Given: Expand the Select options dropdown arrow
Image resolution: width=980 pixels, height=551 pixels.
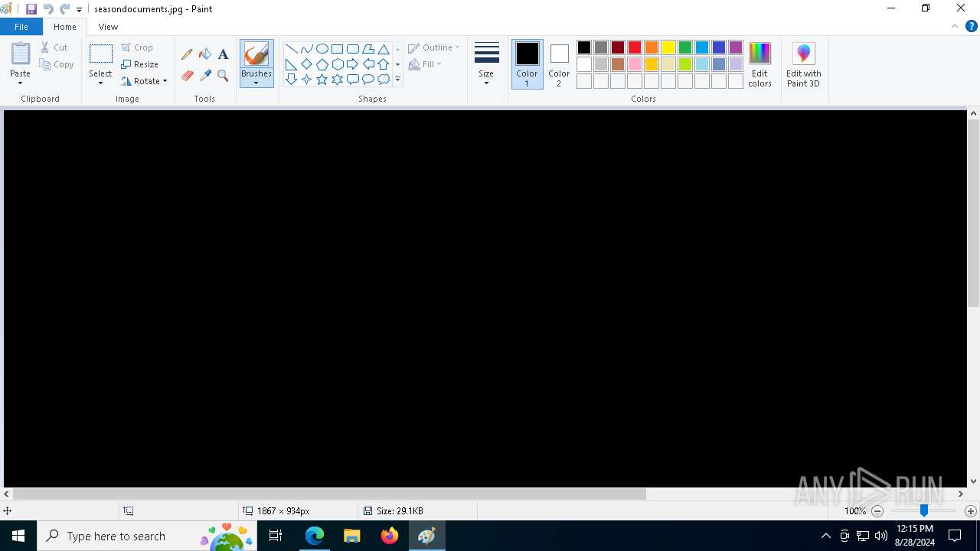Looking at the screenshot, I should [100, 78].
